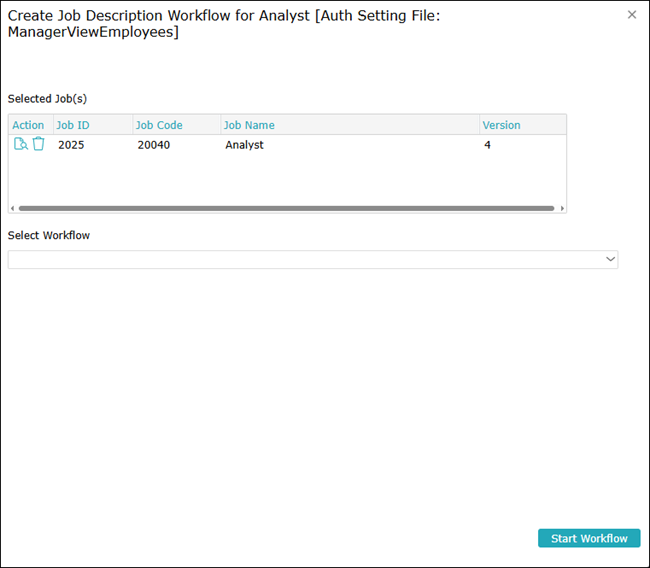Click the view job document icon
The width and height of the screenshot is (650, 568).
coord(20,144)
